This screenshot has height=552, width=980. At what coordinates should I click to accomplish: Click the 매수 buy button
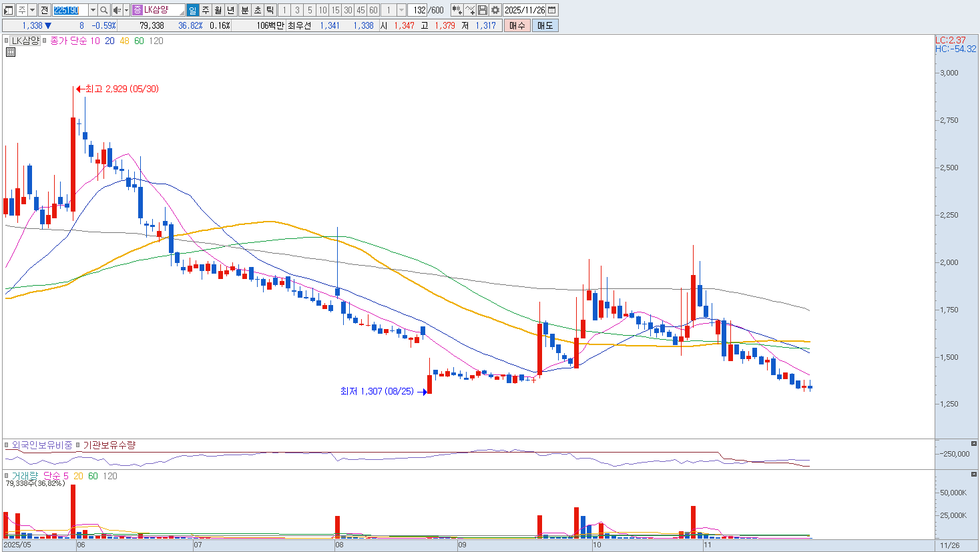coord(517,25)
